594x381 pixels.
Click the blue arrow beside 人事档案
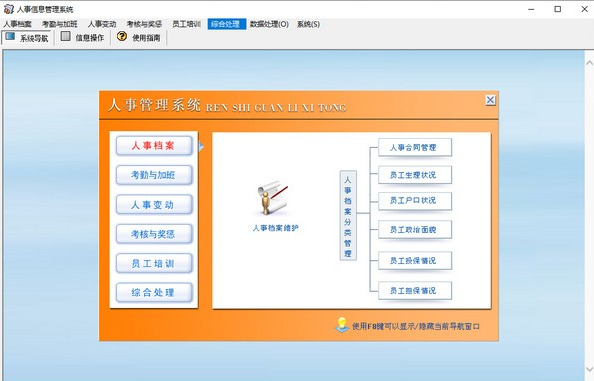point(201,146)
